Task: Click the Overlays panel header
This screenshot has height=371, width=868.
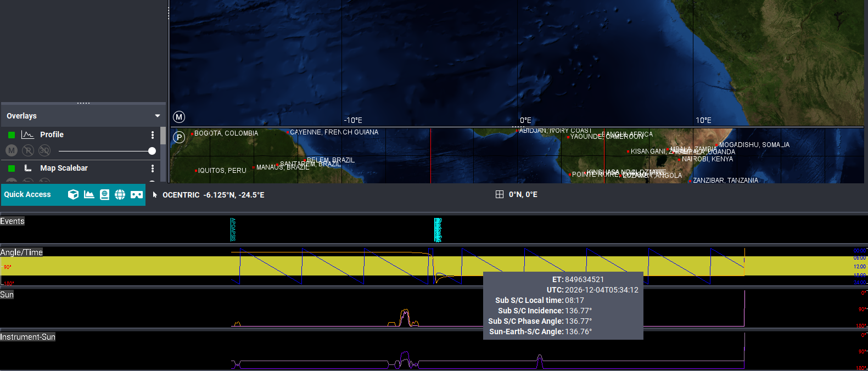Action: click(83, 116)
